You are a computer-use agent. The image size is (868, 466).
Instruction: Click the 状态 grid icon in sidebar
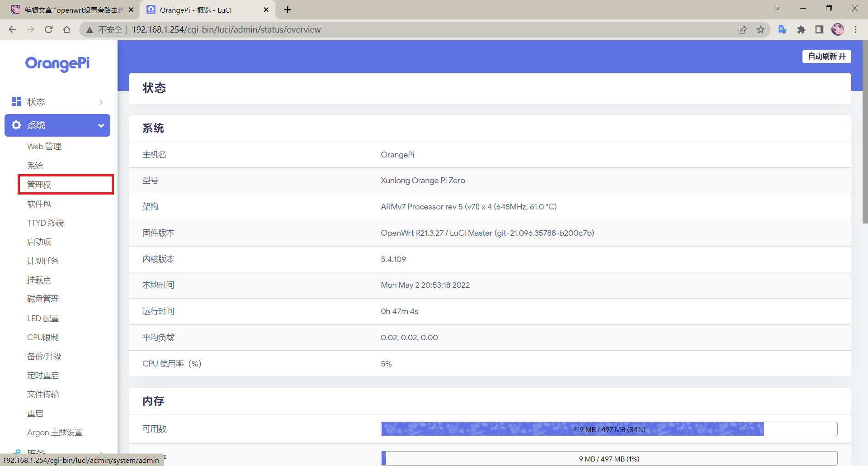click(x=16, y=101)
